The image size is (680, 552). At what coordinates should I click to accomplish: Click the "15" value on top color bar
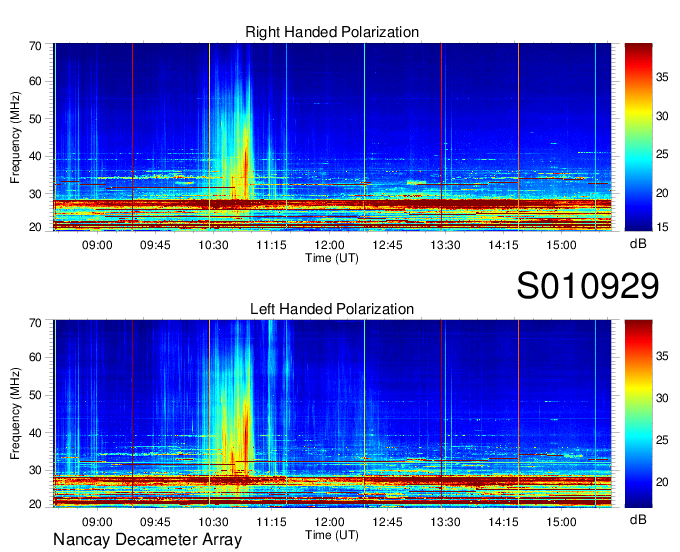(x=662, y=227)
